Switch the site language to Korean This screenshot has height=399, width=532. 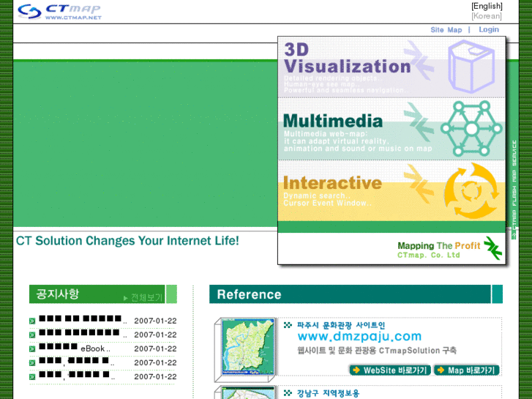click(487, 16)
